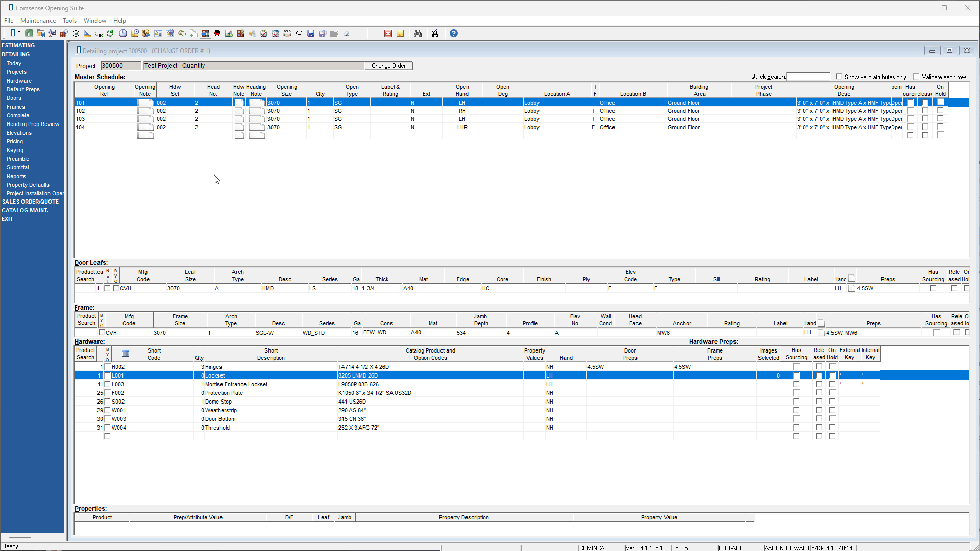Open Elevations from the Detailing sidebar
This screenshot has width=980, height=551.
(x=19, y=133)
